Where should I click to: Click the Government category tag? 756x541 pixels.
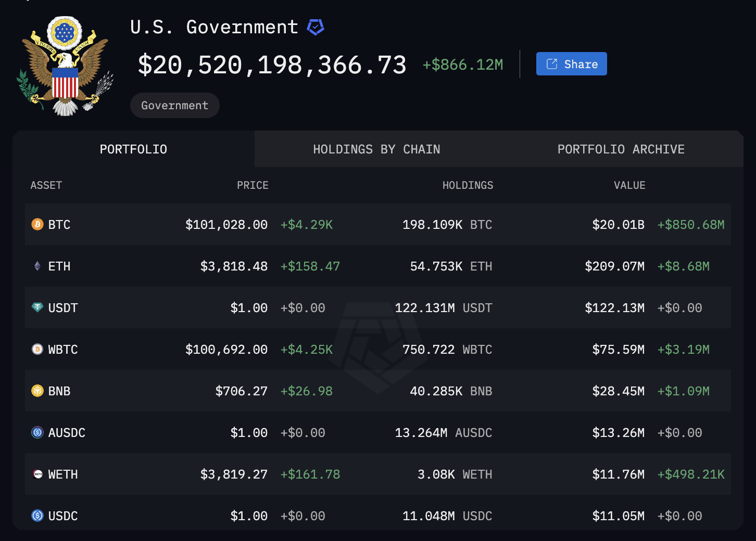pyautogui.click(x=174, y=106)
